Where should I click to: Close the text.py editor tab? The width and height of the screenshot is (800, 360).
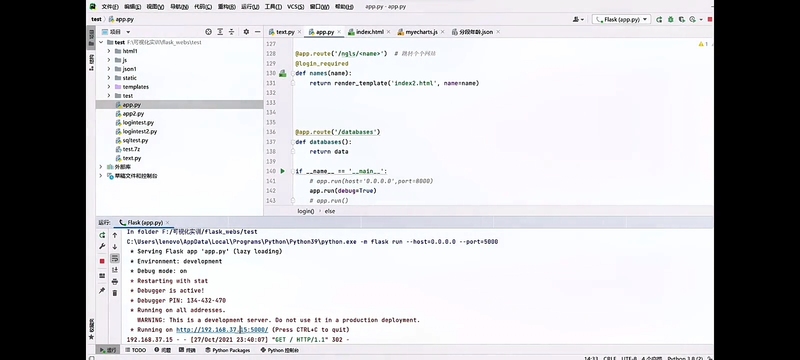(300, 32)
